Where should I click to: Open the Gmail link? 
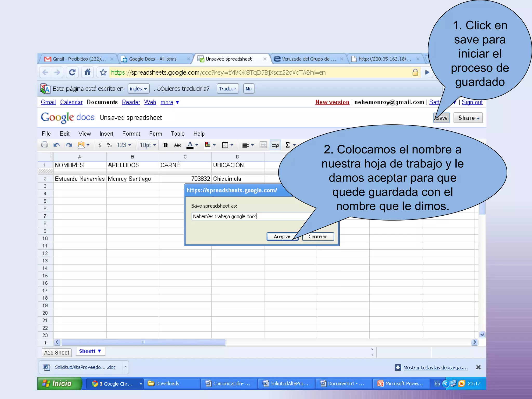tap(48, 102)
